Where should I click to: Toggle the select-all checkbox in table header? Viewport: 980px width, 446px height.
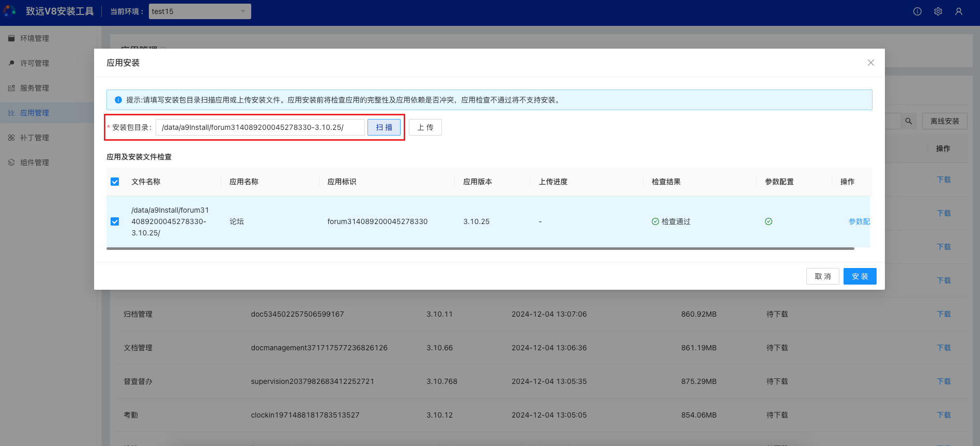coord(115,182)
